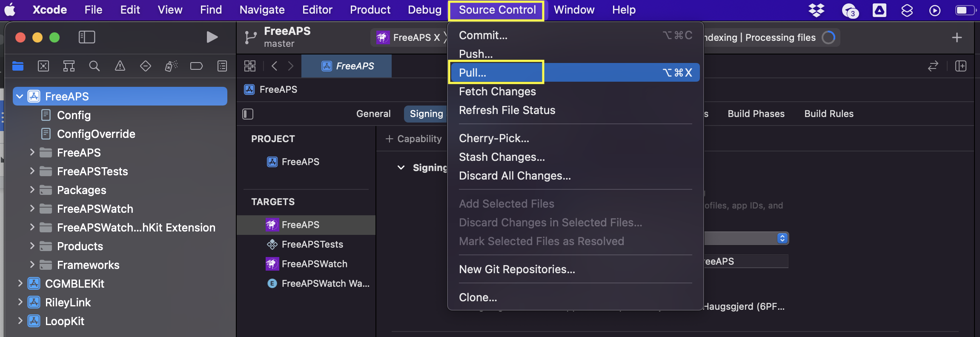Open the Report navigator icon
Screen dimensions: 980x337
[222, 66]
